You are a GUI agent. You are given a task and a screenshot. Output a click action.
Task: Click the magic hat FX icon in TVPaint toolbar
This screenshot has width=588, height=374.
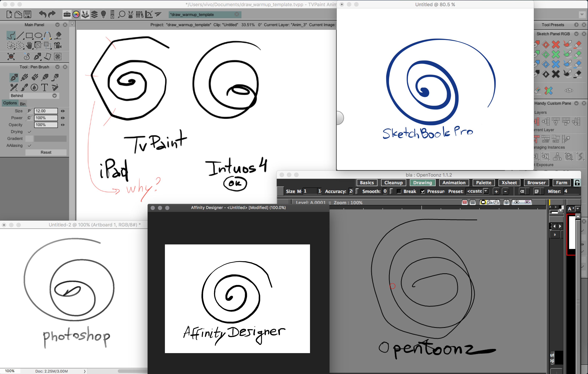(x=131, y=15)
